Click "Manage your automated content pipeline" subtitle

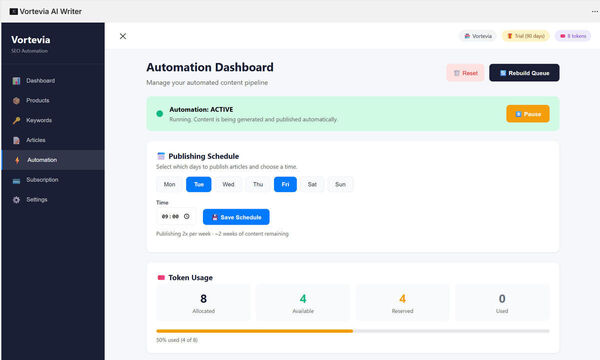point(207,83)
